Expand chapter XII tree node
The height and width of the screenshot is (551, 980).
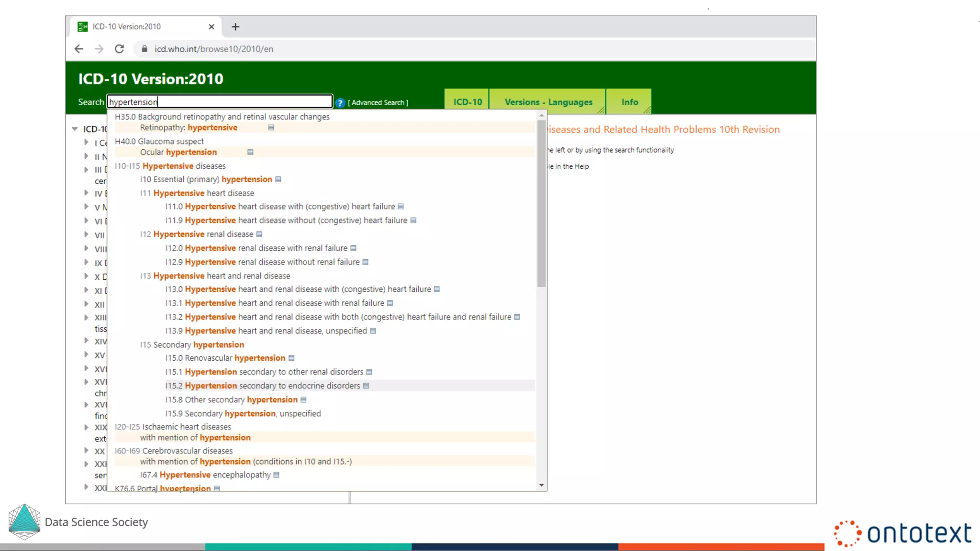click(x=86, y=304)
